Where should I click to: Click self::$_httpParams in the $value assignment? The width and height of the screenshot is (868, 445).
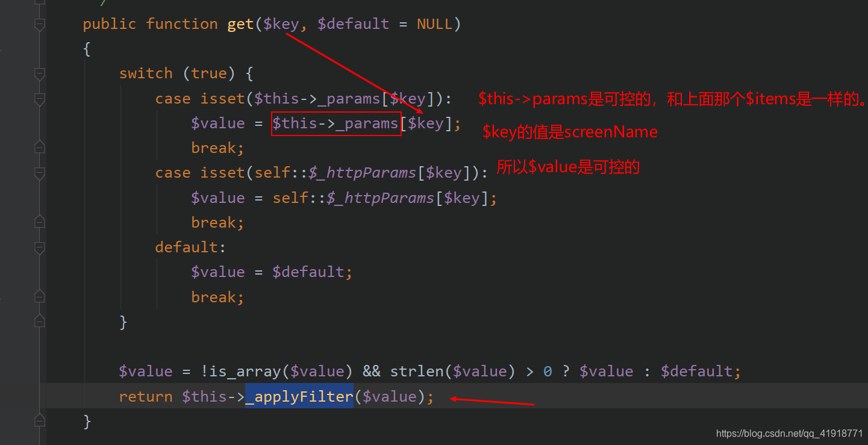354,198
